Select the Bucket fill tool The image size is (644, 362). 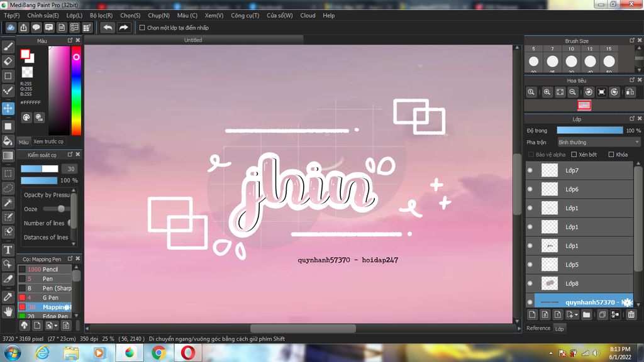[8, 141]
